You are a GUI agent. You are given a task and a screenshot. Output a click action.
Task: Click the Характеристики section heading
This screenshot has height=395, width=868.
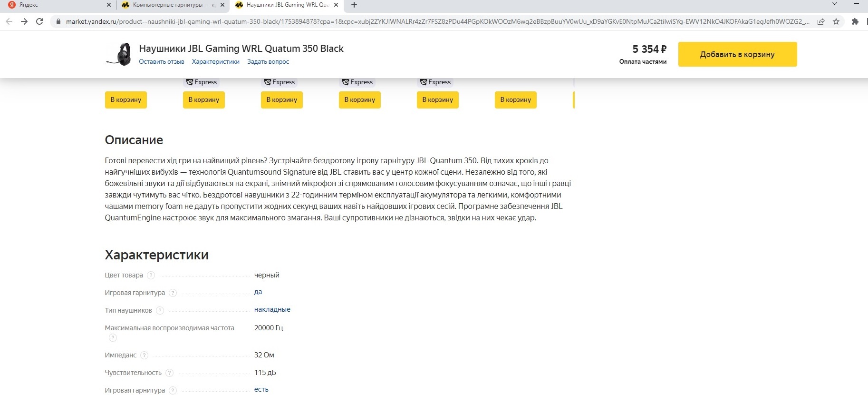[157, 255]
